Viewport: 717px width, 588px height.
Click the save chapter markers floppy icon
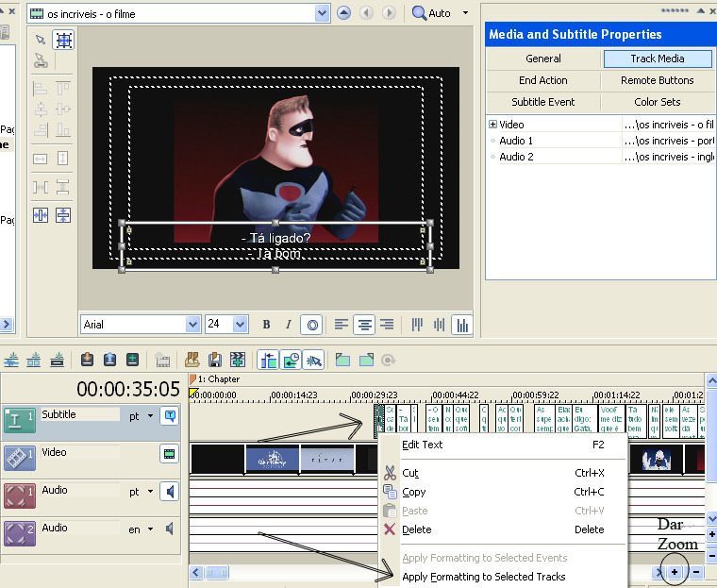[x=215, y=360]
